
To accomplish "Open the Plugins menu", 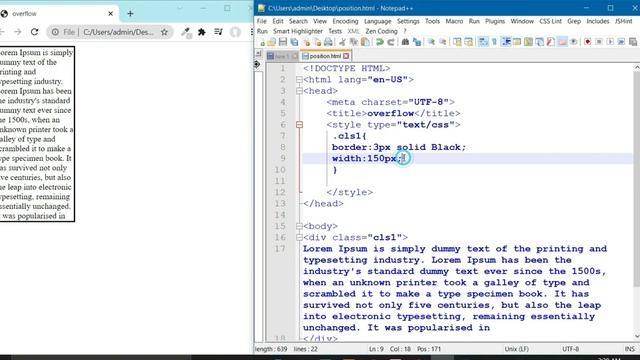I will click(495, 21).
